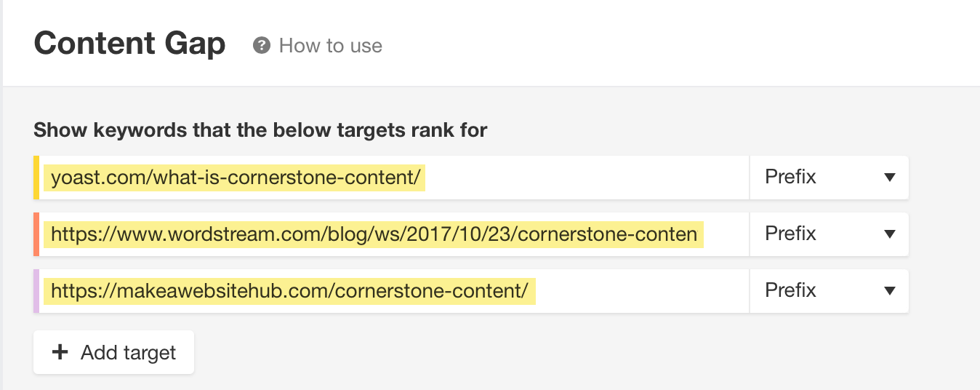This screenshot has width=980, height=390.
Task: Click the question mark help icon
Action: coord(261,46)
